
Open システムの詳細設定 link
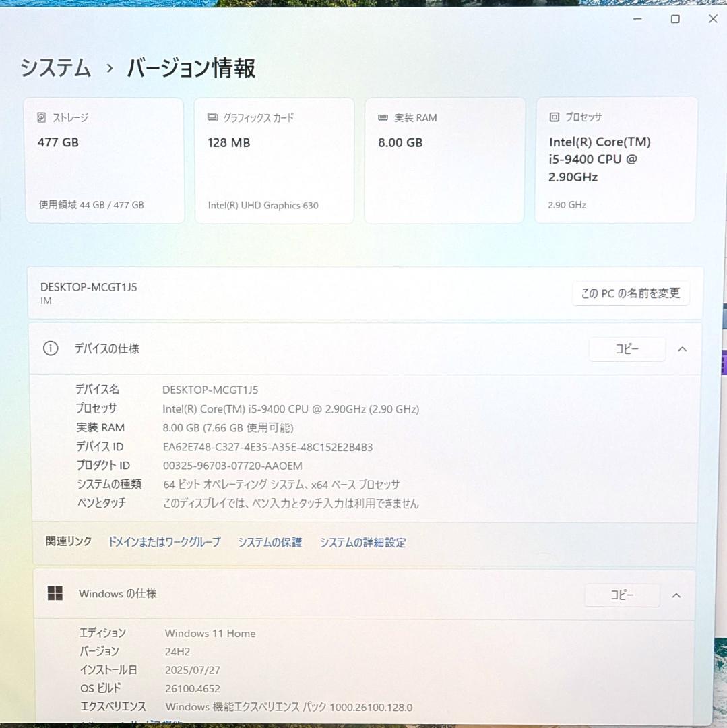[x=362, y=542]
